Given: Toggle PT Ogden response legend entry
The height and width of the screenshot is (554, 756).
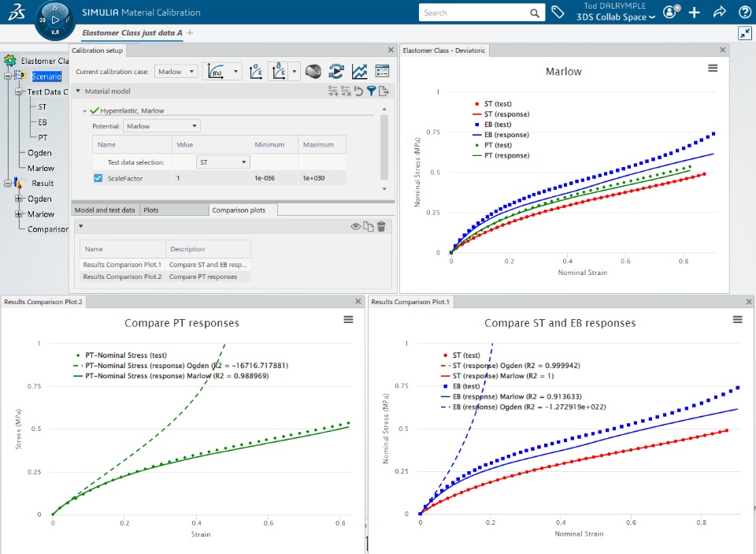Looking at the screenshot, I should [180, 366].
